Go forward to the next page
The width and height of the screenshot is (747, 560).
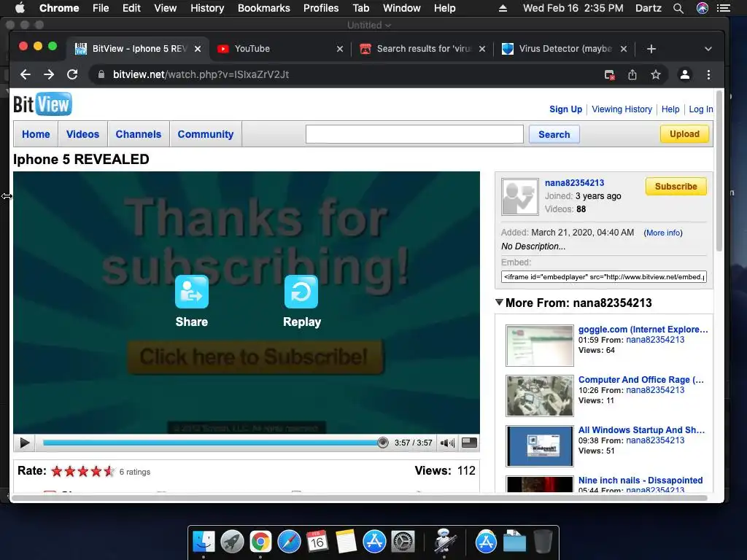(49, 74)
